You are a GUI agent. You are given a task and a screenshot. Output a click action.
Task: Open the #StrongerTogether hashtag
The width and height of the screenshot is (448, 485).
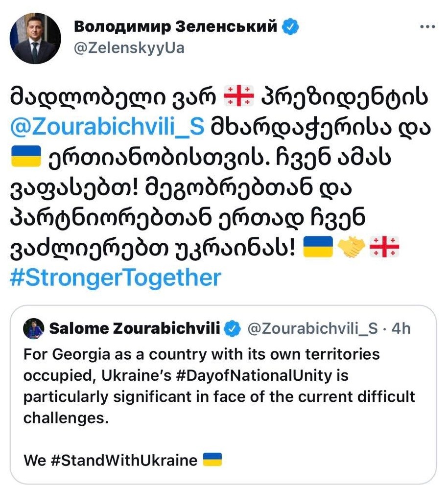[116, 278]
